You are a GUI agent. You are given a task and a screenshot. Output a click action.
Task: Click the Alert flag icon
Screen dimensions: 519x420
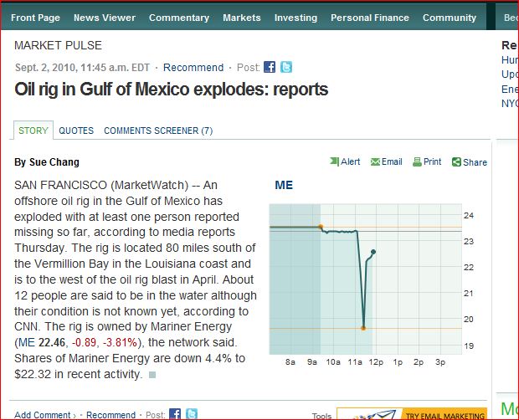(x=334, y=161)
